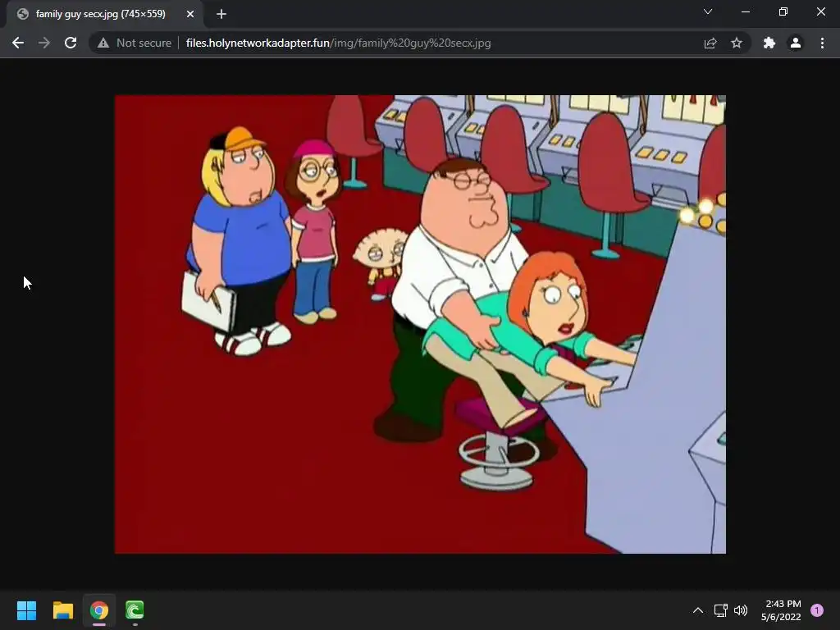Open the volume speaker tray icon
840x630 pixels.
(x=741, y=610)
